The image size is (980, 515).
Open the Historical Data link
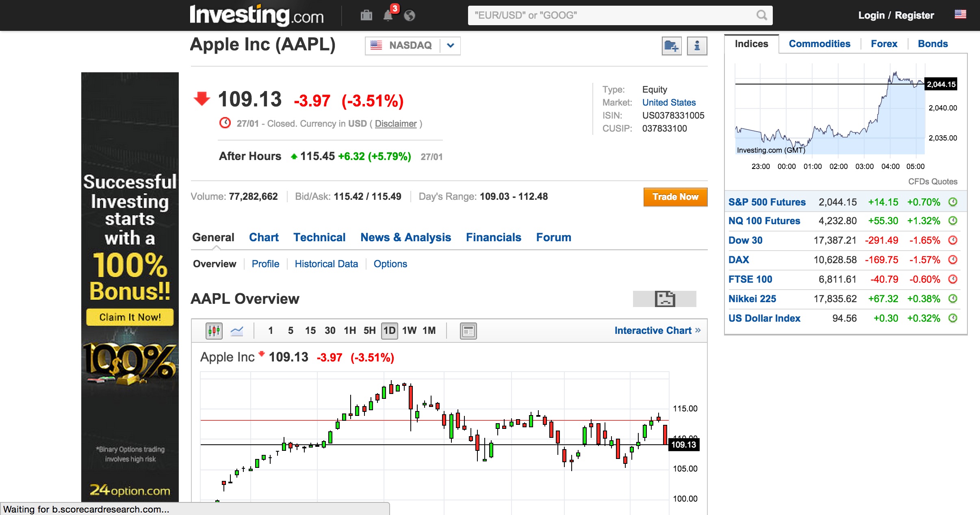tap(326, 264)
